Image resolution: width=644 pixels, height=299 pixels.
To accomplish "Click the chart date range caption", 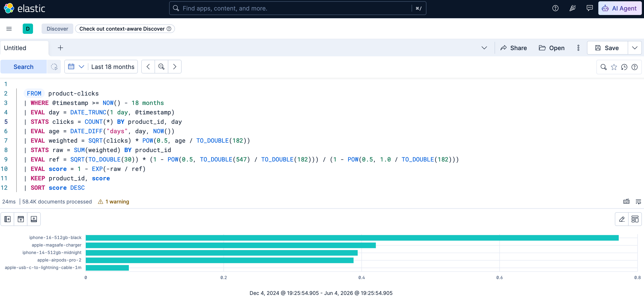I will click(x=321, y=293).
